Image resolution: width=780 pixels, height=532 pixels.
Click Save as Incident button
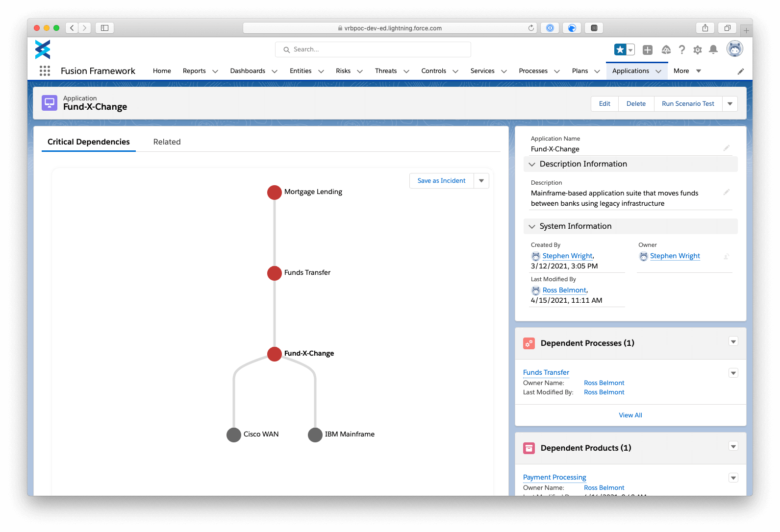click(x=441, y=181)
